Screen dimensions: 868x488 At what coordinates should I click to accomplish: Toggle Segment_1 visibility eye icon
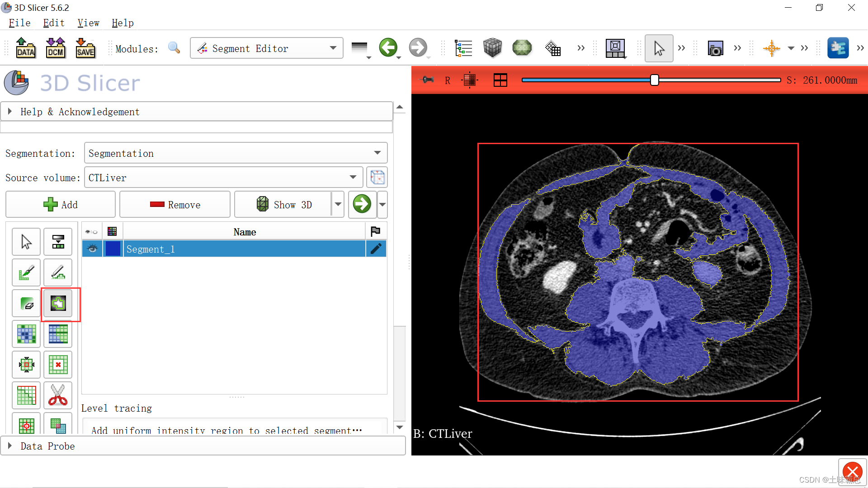(x=92, y=249)
